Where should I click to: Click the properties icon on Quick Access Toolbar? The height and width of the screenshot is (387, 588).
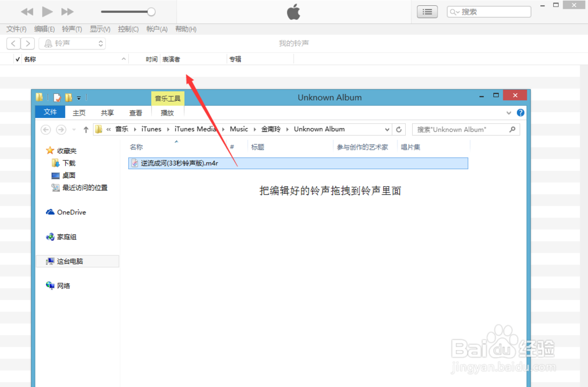point(56,97)
